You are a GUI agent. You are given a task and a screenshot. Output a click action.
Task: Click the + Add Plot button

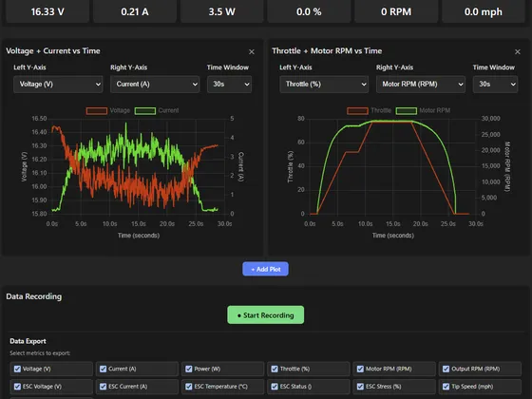266,269
